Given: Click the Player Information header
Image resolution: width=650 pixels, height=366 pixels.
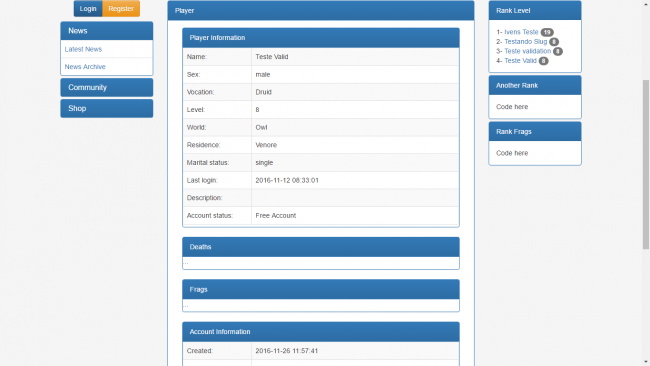Looking at the screenshot, I should 321,38.
